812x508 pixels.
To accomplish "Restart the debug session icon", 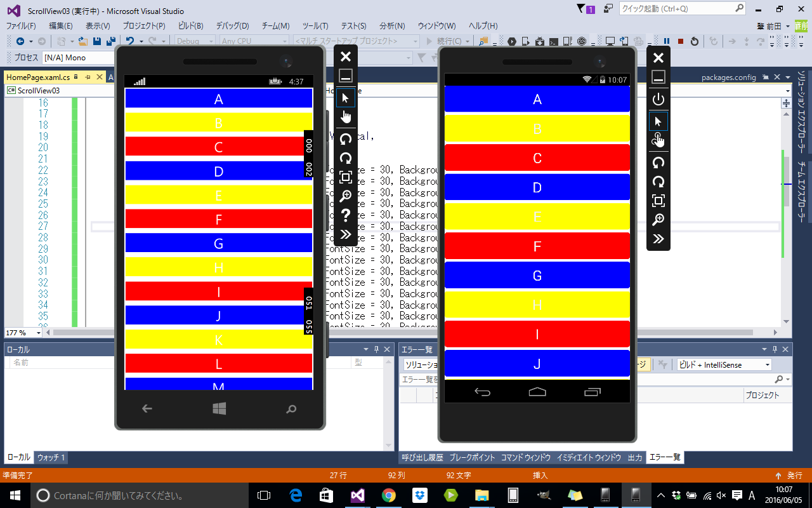I will click(x=695, y=41).
